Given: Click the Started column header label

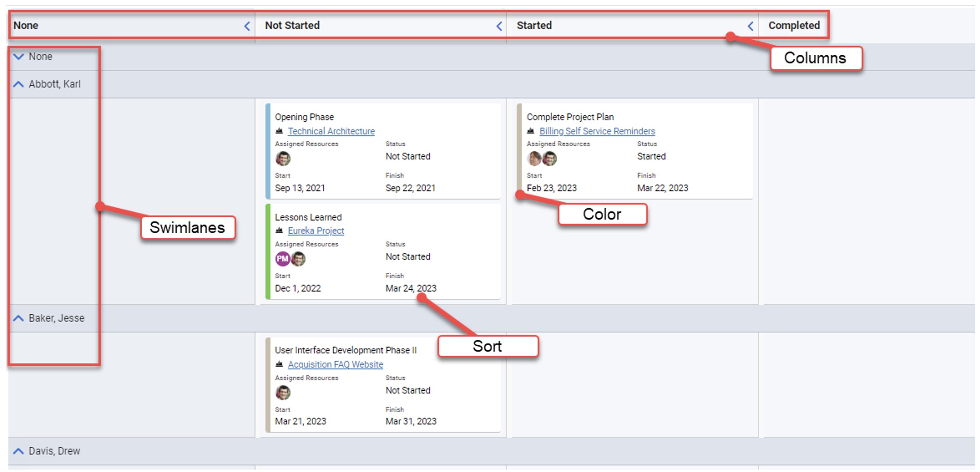Looking at the screenshot, I should coord(534,25).
